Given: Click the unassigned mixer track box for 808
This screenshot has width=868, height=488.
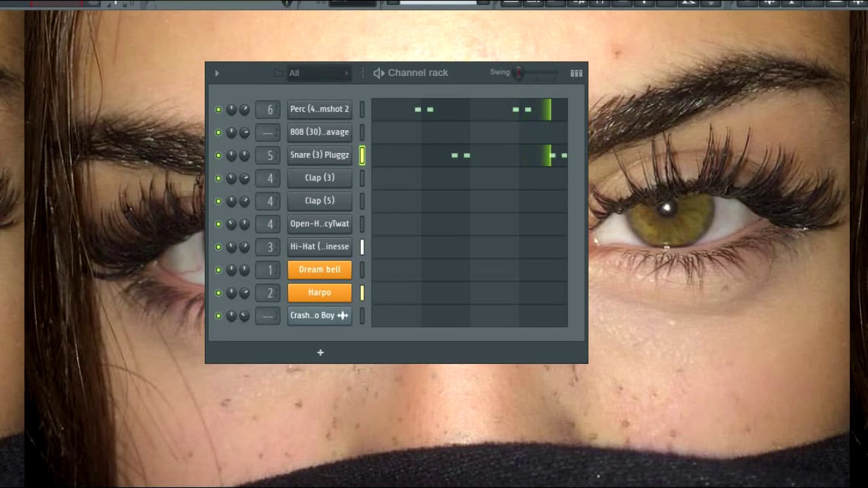Looking at the screenshot, I should tap(268, 132).
